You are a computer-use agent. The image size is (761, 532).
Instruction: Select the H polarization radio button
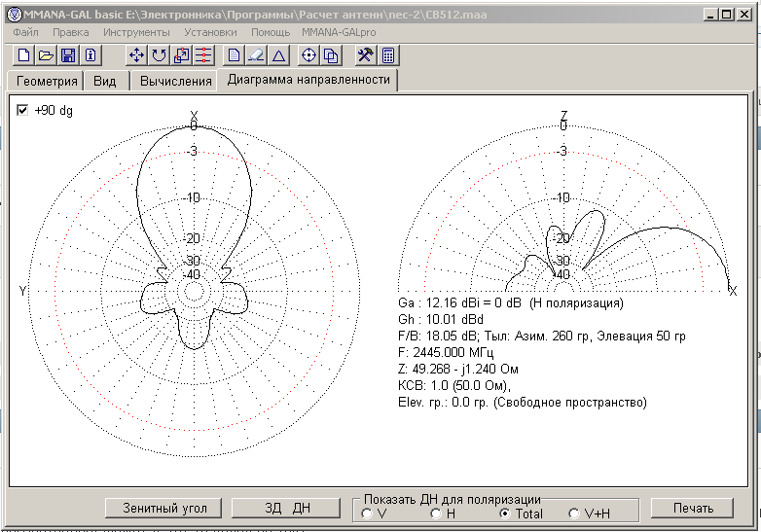click(x=435, y=514)
